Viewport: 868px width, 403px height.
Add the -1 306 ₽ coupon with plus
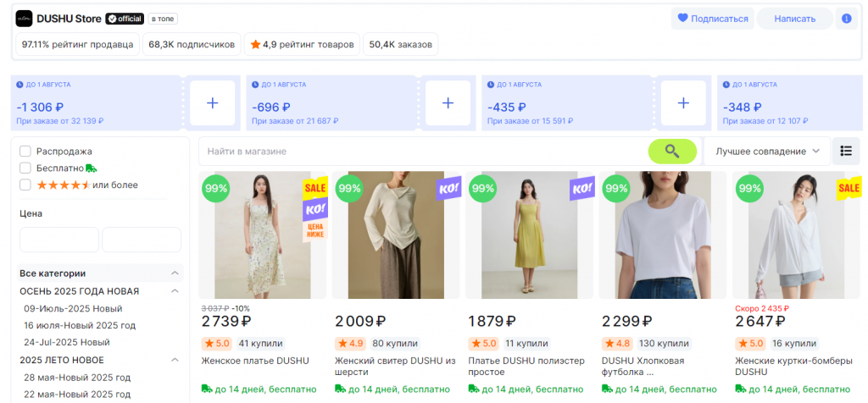tap(213, 102)
